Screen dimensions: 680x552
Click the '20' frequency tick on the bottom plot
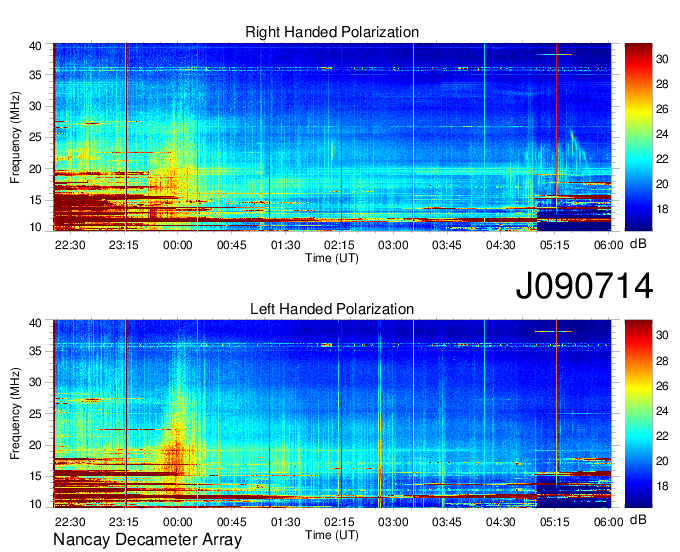tap(35, 445)
